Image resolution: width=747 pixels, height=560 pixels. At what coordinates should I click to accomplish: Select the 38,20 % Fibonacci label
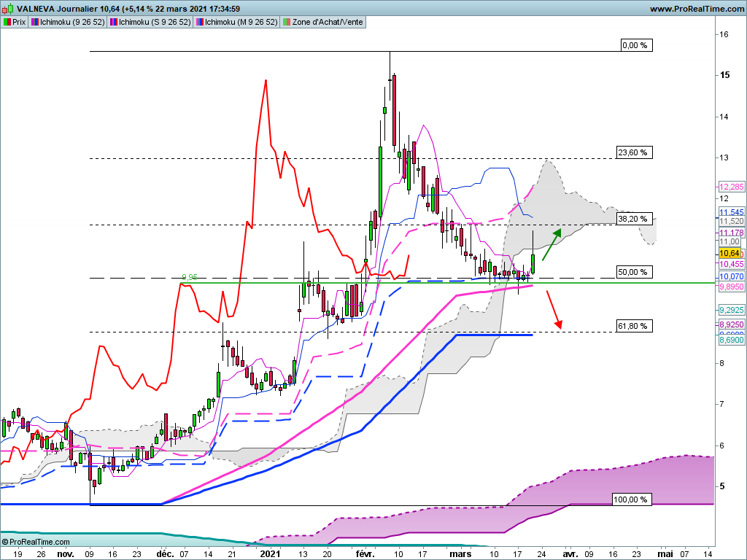[634, 219]
